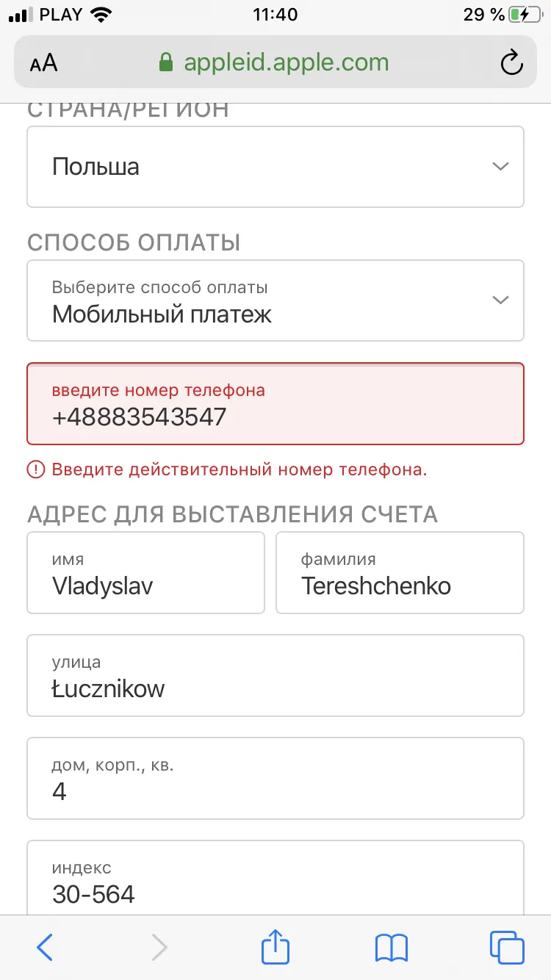Expand the Польша country dropdown
The image size is (551, 980).
point(275,167)
